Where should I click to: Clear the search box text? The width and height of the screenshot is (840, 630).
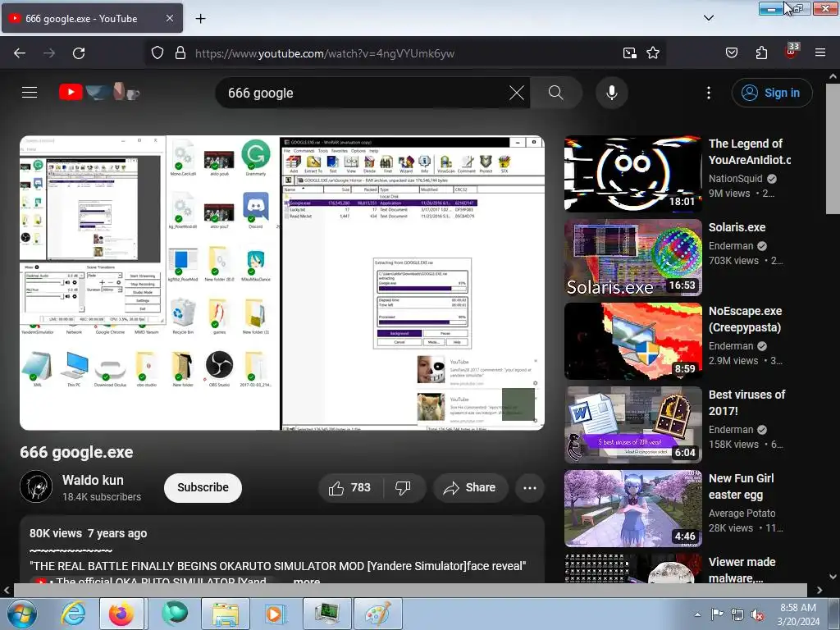point(517,93)
